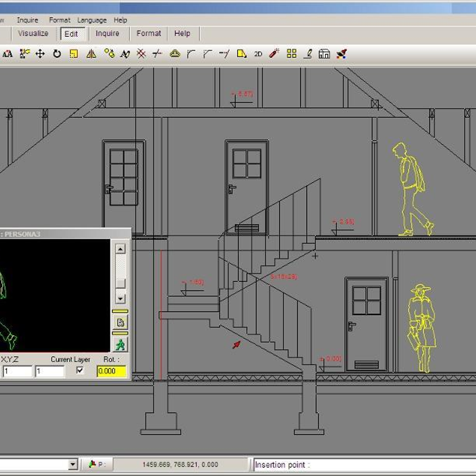Viewport: 476px width, 476px height.
Task: Select the Mirror tool icon
Action: 91,54
